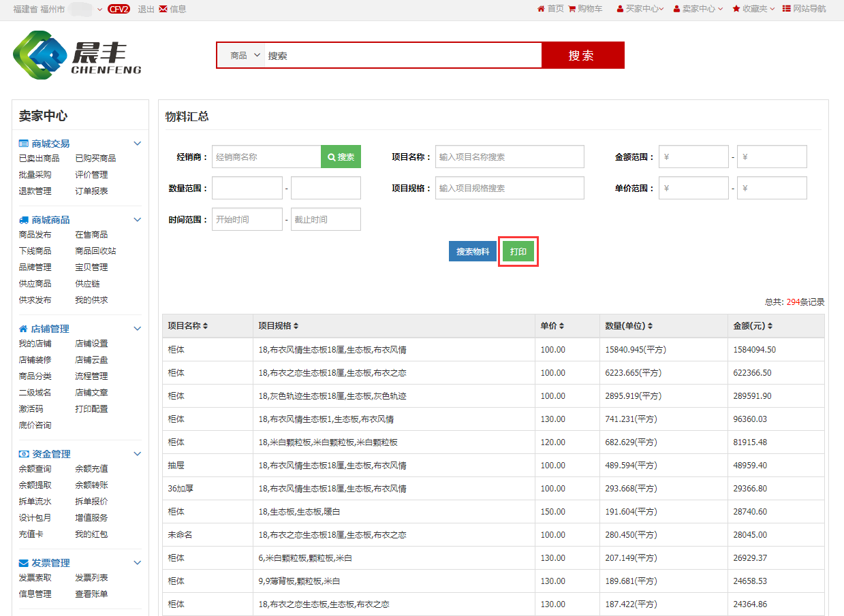The height and width of the screenshot is (616, 844).
Task: Click the blue 搜索物料 button
Action: [x=473, y=252]
